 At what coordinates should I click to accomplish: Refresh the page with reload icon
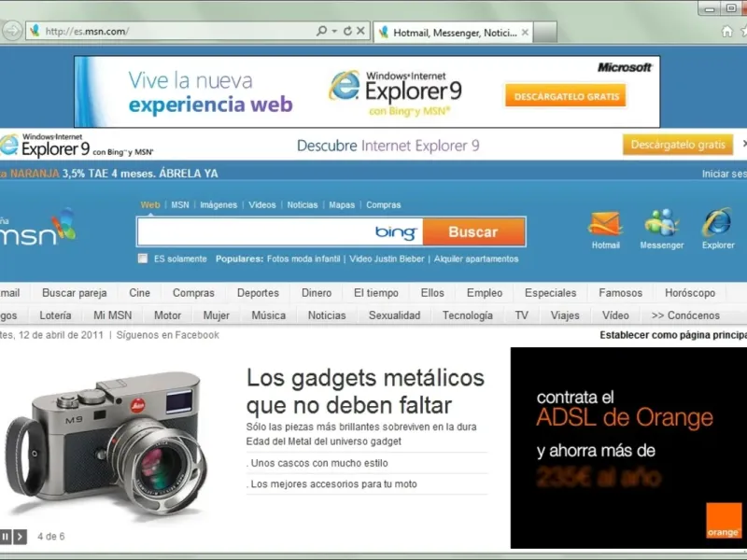pos(347,31)
